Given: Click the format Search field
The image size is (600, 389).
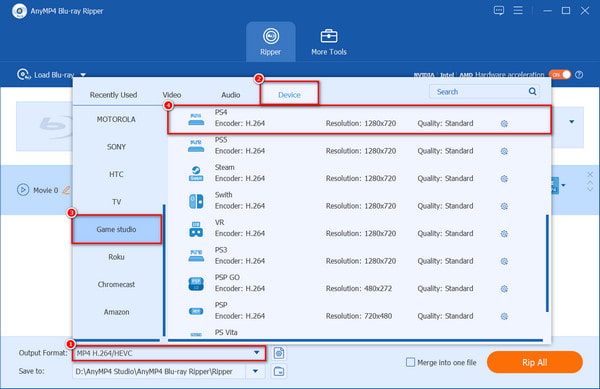Looking at the screenshot, I should pyautogui.click(x=484, y=92).
